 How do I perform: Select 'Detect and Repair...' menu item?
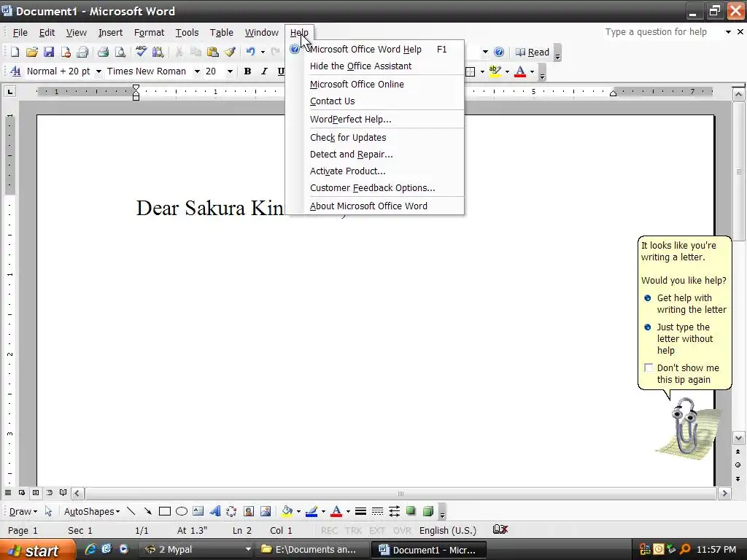coord(375,155)
